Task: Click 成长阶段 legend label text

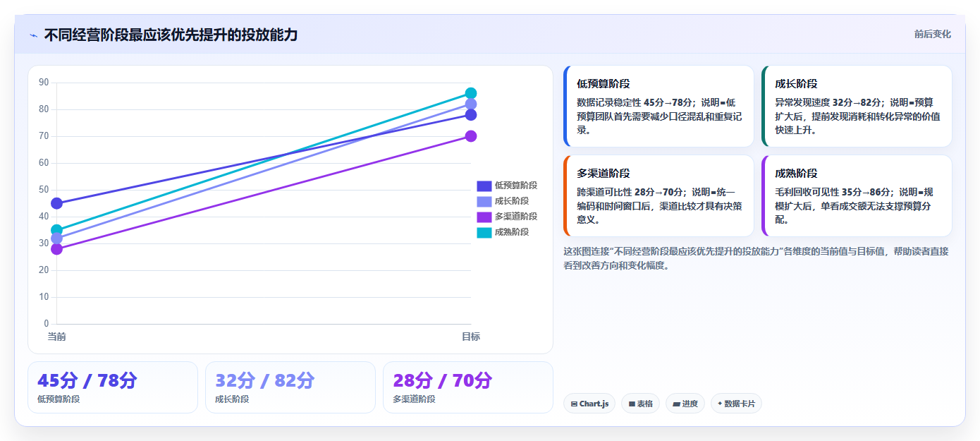Action: 512,201
